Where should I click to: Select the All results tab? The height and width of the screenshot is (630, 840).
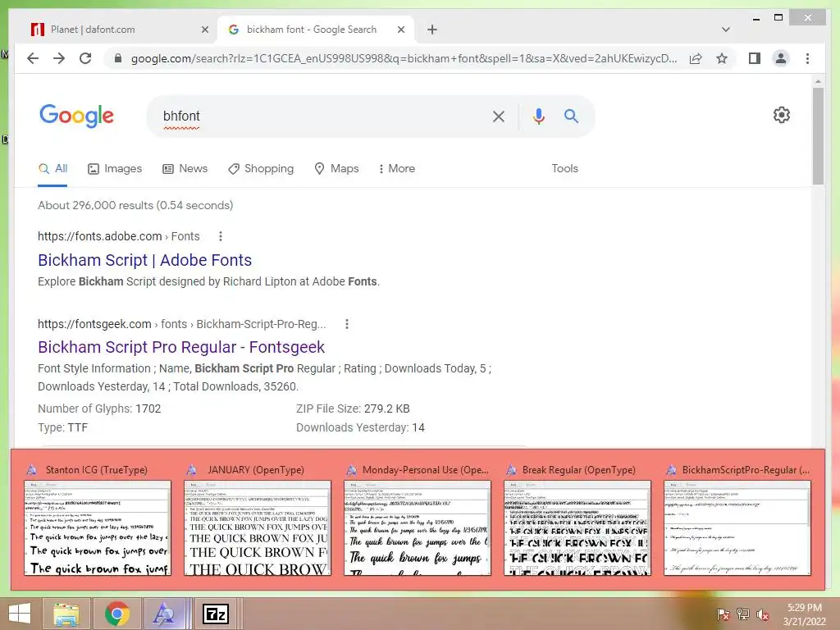point(52,169)
